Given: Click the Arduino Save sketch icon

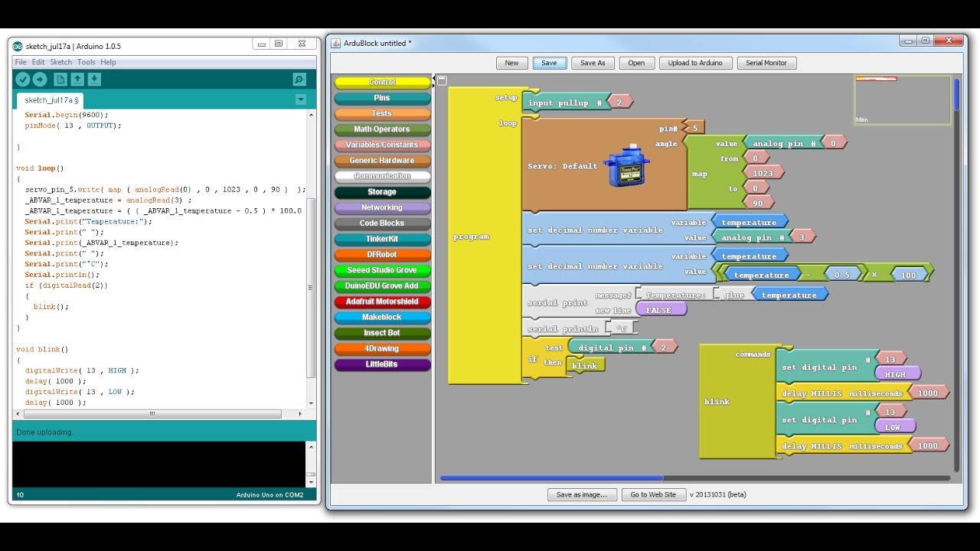Looking at the screenshot, I should (93, 79).
